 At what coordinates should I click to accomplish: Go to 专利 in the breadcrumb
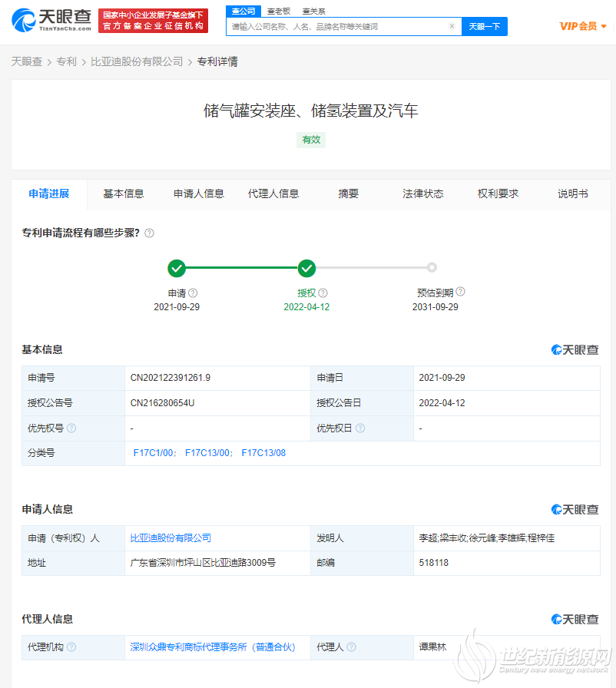click(x=66, y=61)
